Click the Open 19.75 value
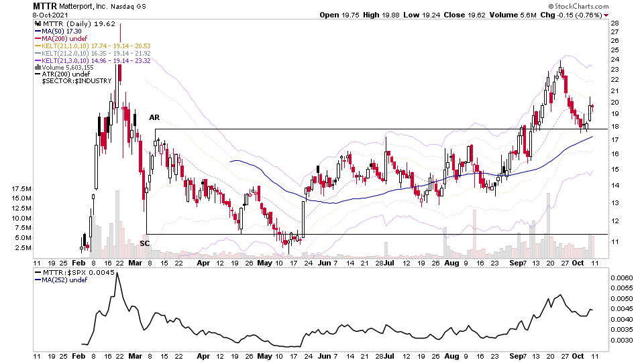The width and height of the screenshot is (644, 362). 339,15
